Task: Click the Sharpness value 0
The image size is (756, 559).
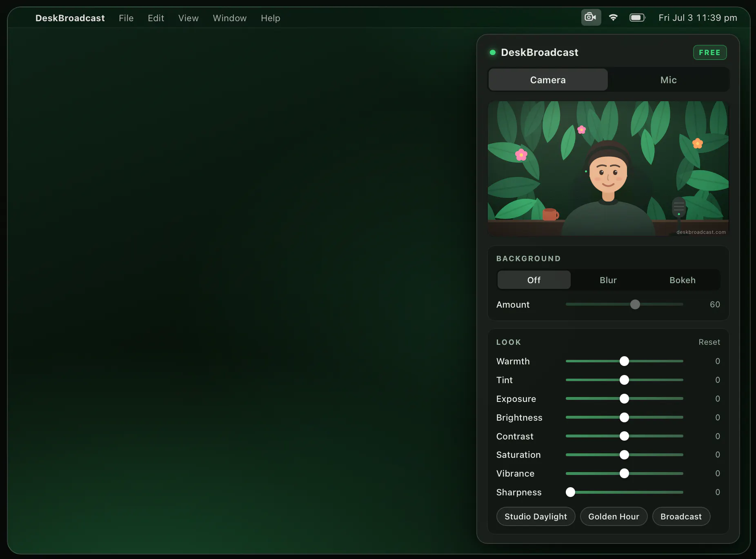Action: 717,492
